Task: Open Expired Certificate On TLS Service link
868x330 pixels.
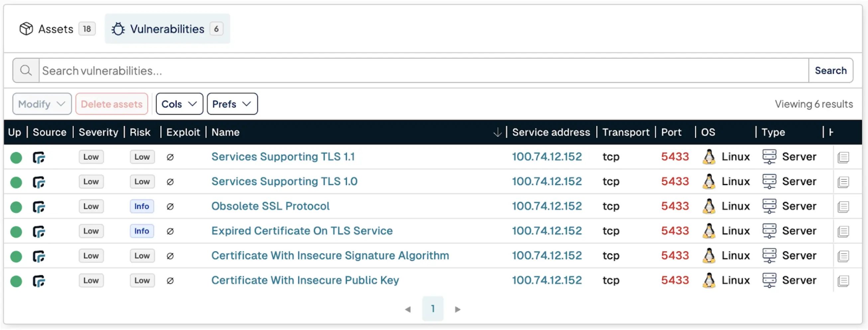Action: [x=302, y=231]
